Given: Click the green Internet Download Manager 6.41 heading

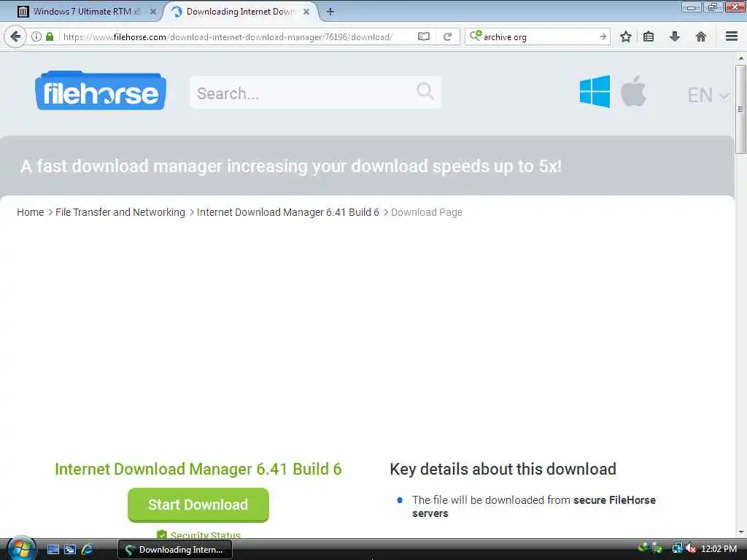Looking at the screenshot, I should [198, 469].
